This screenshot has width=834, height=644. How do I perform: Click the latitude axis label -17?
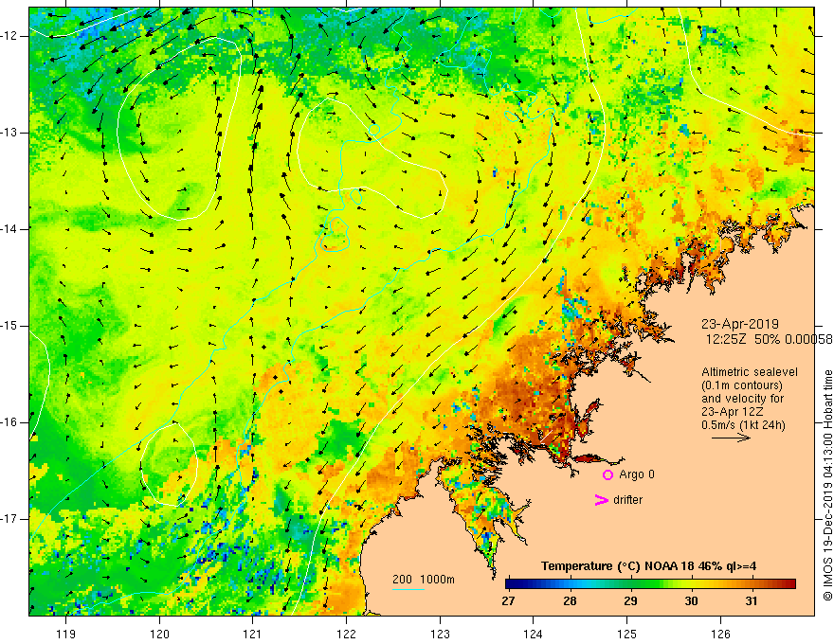click(x=9, y=519)
